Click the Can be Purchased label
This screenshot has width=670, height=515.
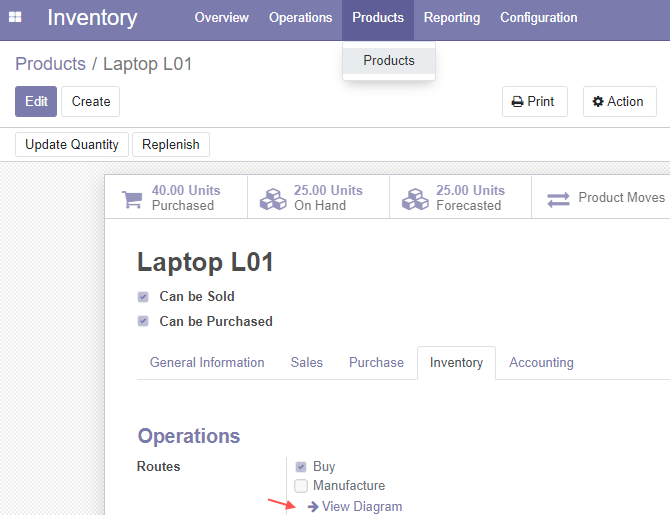click(216, 321)
